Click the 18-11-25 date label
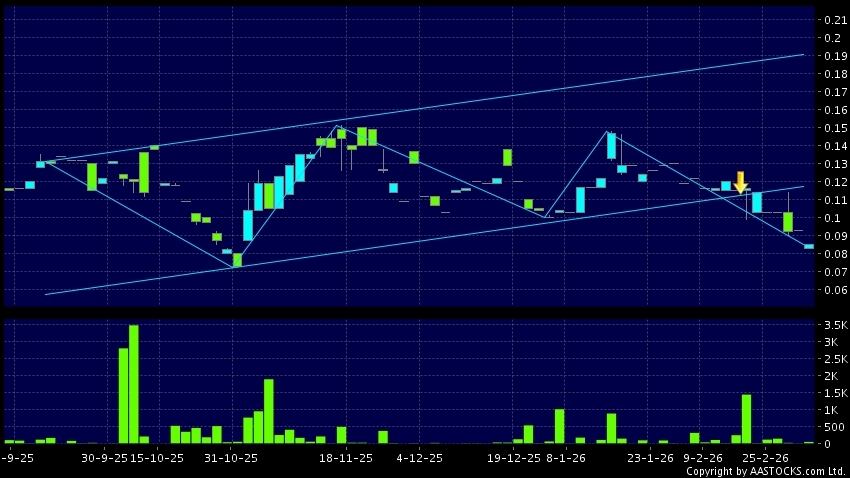850x478 pixels. [346, 458]
